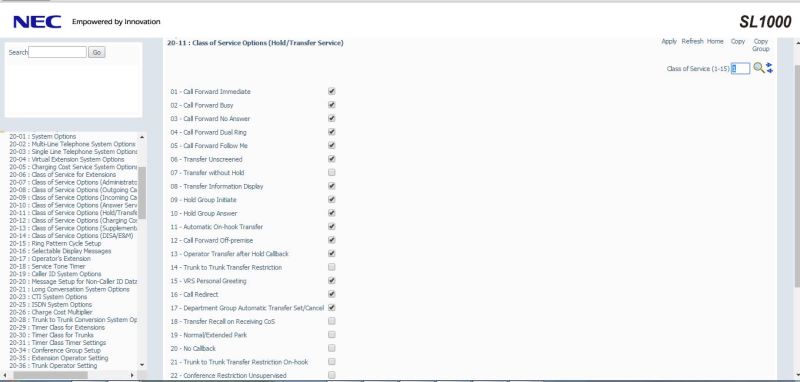
Task: Uncheck Call Forward Follow Me
Action: (x=332, y=145)
